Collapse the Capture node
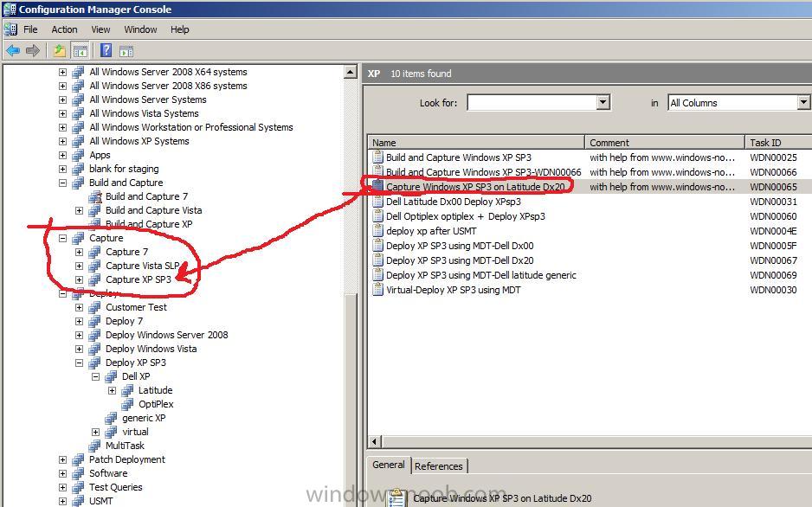Viewport: 812px width, 507px height. [x=62, y=238]
